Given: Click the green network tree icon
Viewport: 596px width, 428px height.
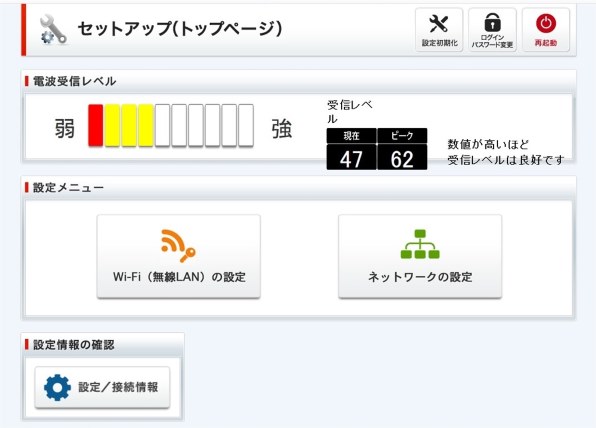Looking at the screenshot, I should coord(420,244).
